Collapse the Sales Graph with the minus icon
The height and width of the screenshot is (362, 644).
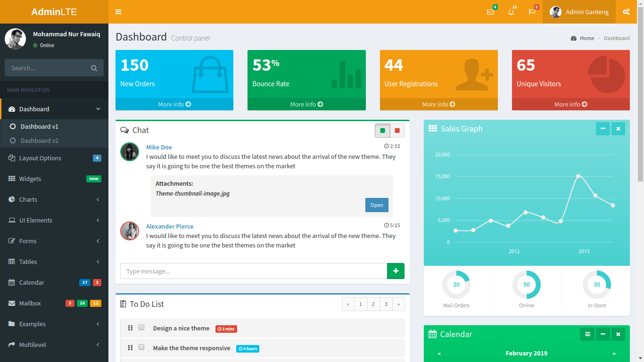tap(603, 128)
